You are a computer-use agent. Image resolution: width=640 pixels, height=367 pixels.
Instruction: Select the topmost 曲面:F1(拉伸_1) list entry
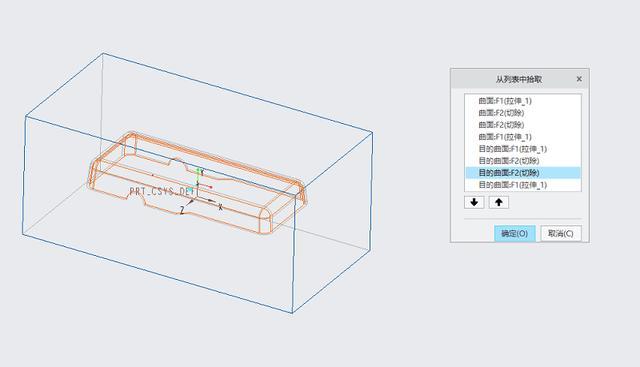523,101
